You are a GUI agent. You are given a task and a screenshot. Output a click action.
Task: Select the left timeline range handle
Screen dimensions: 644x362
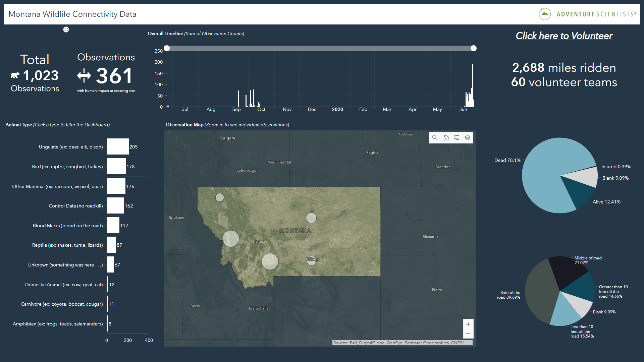[167, 48]
